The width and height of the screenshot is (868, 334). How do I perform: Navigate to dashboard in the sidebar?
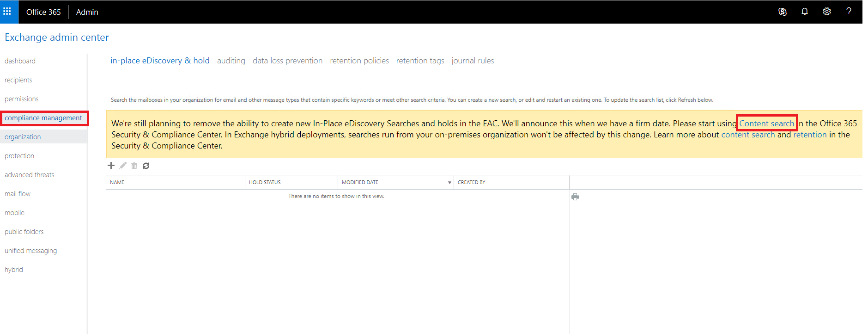point(20,61)
